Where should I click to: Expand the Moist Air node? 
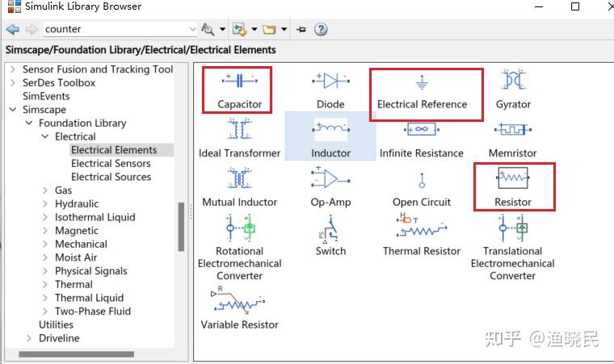point(45,257)
